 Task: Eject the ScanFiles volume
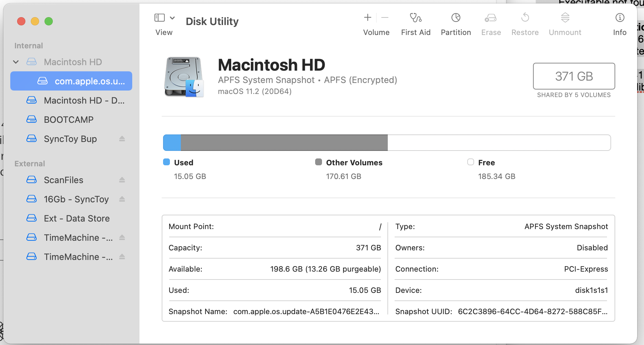pos(122,180)
